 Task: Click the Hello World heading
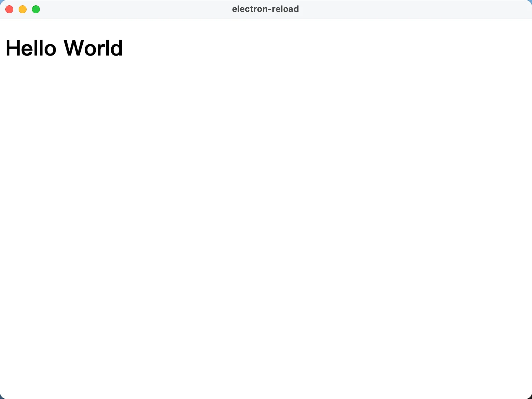click(x=64, y=48)
